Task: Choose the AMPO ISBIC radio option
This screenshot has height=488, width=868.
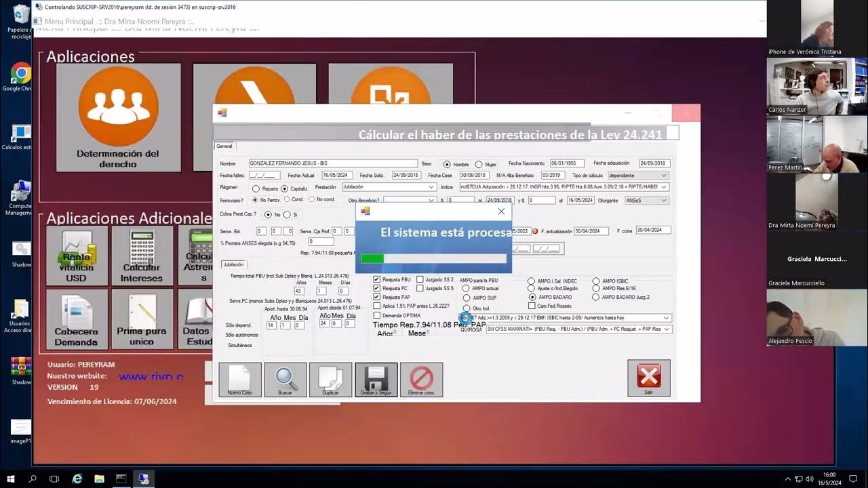Action: coord(596,281)
